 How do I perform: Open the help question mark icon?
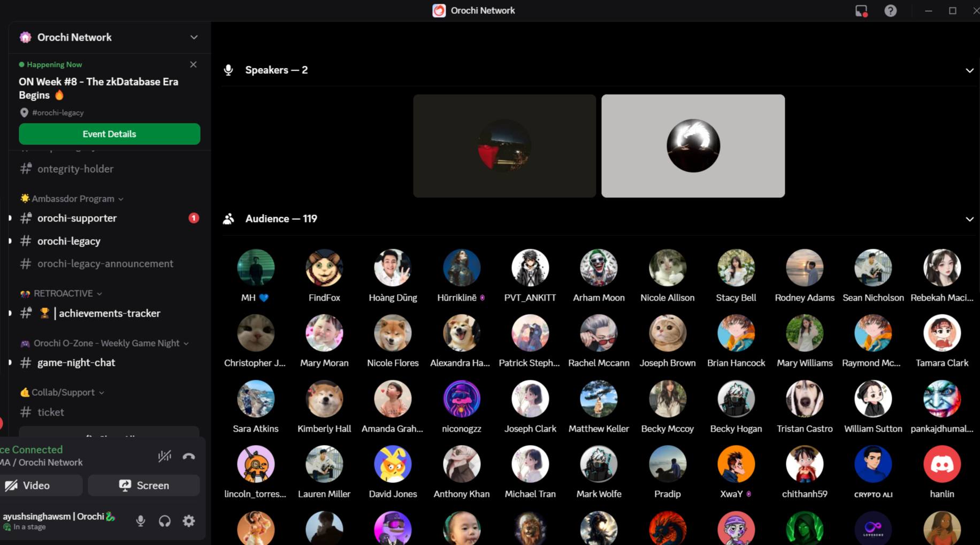tap(890, 11)
